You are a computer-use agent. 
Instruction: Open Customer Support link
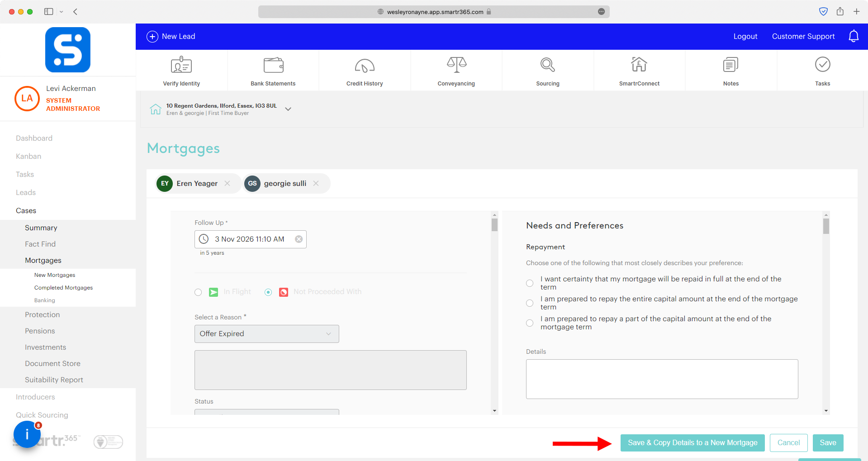(803, 37)
